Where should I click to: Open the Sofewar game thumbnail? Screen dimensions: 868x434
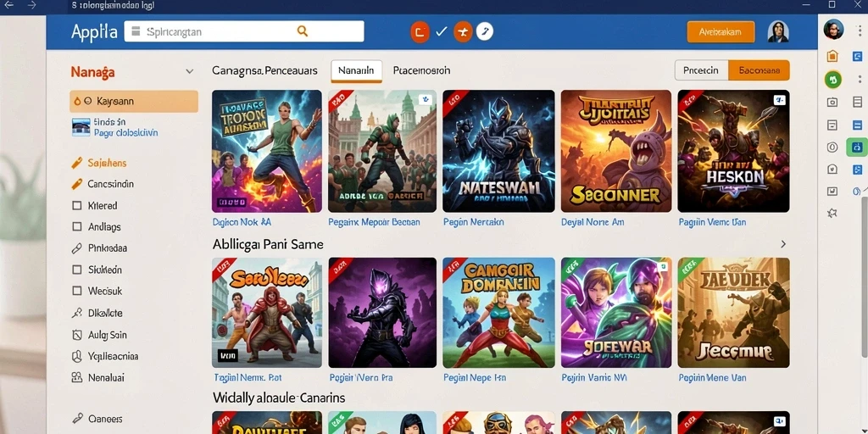coord(616,313)
